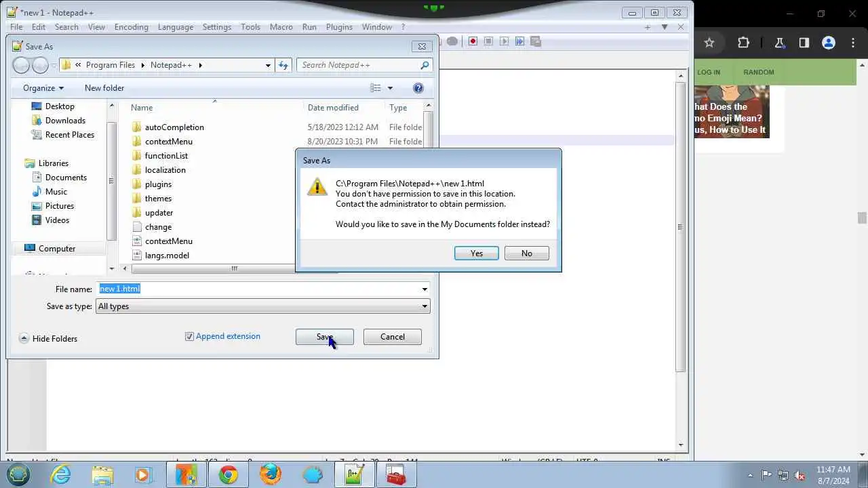Open the File name dropdown arrow
The height and width of the screenshot is (488, 868).
(425, 289)
